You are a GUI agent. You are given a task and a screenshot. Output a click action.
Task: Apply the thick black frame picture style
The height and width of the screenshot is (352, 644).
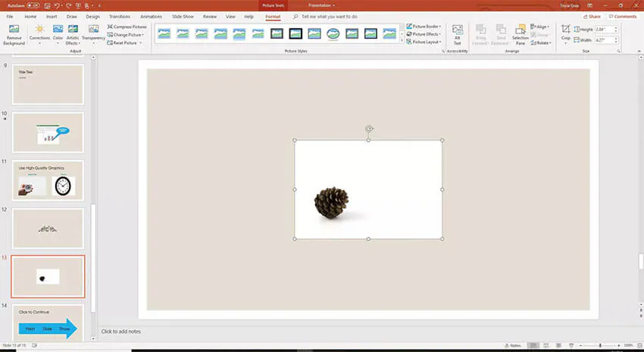click(x=295, y=33)
